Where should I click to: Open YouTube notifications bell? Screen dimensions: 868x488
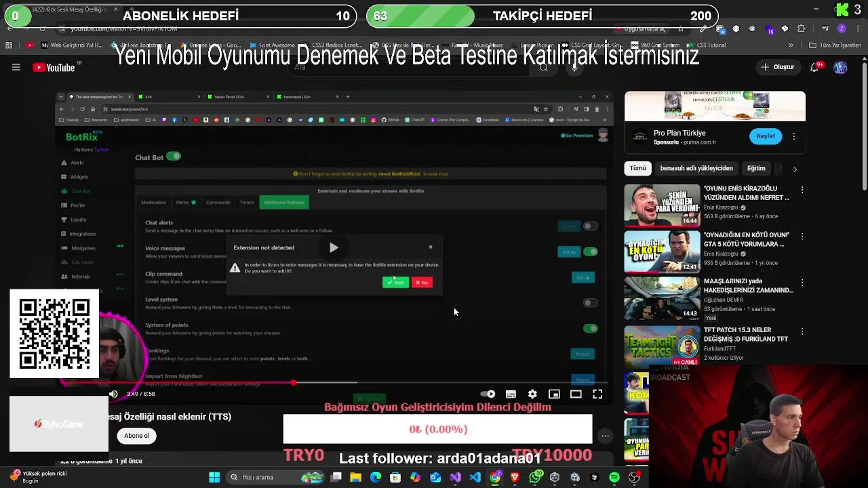pyautogui.click(x=816, y=67)
